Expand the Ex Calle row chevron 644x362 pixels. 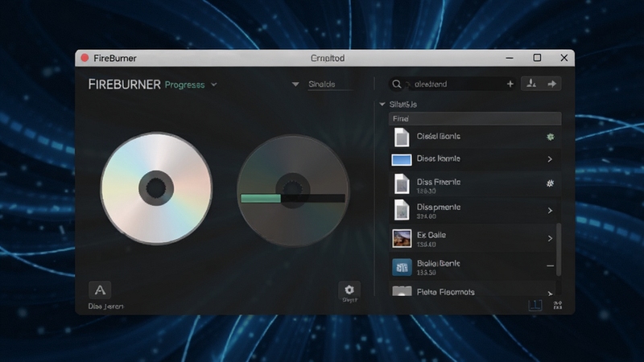point(550,238)
